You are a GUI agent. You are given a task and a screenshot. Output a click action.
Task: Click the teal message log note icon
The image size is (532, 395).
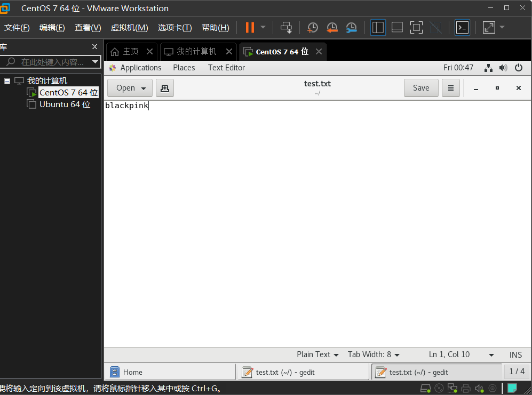coord(512,388)
